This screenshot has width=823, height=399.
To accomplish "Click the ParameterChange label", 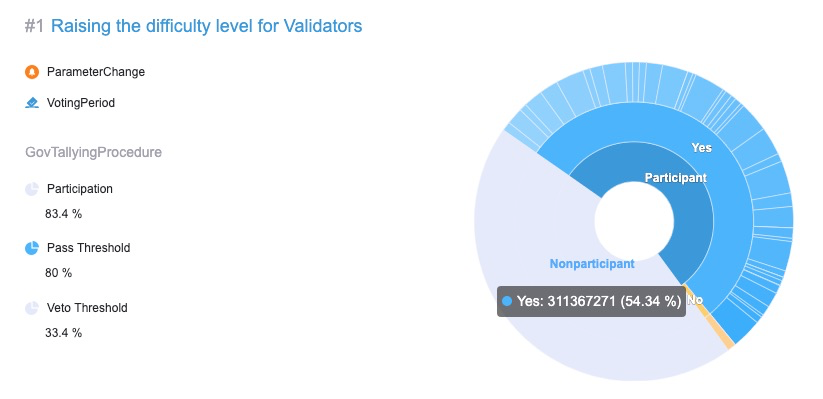I will (96, 72).
